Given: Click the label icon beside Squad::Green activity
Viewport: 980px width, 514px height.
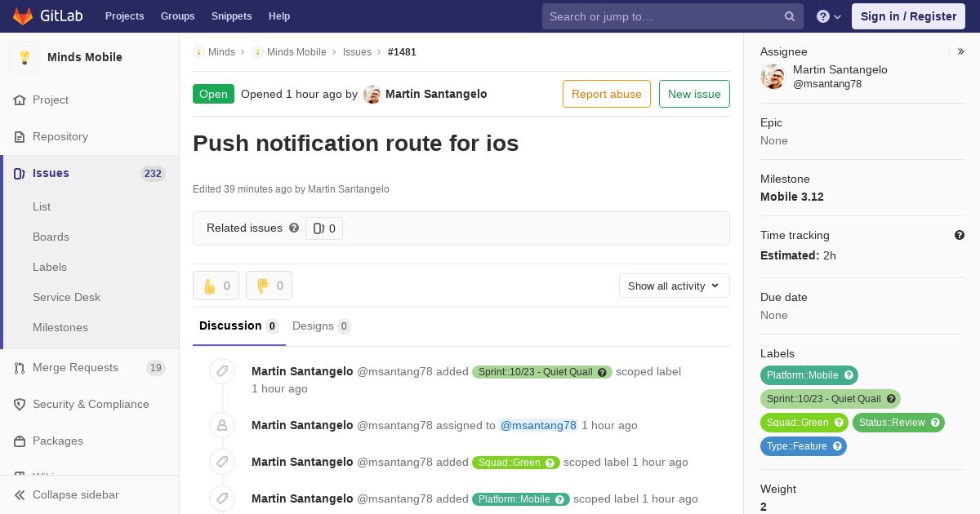Looking at the screenshot, I should (222, 462).
